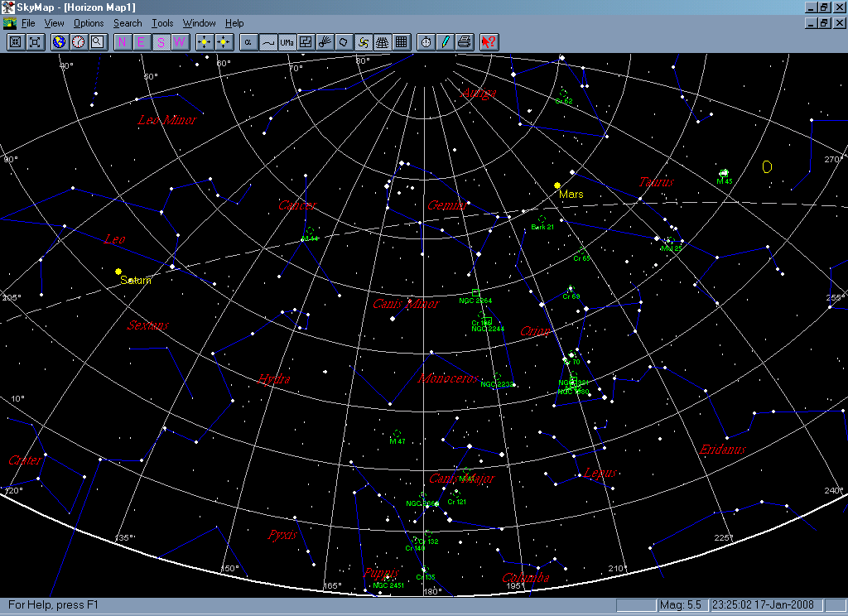
Task: Activate the context help arrow icon
Action: tap(489, 42)
